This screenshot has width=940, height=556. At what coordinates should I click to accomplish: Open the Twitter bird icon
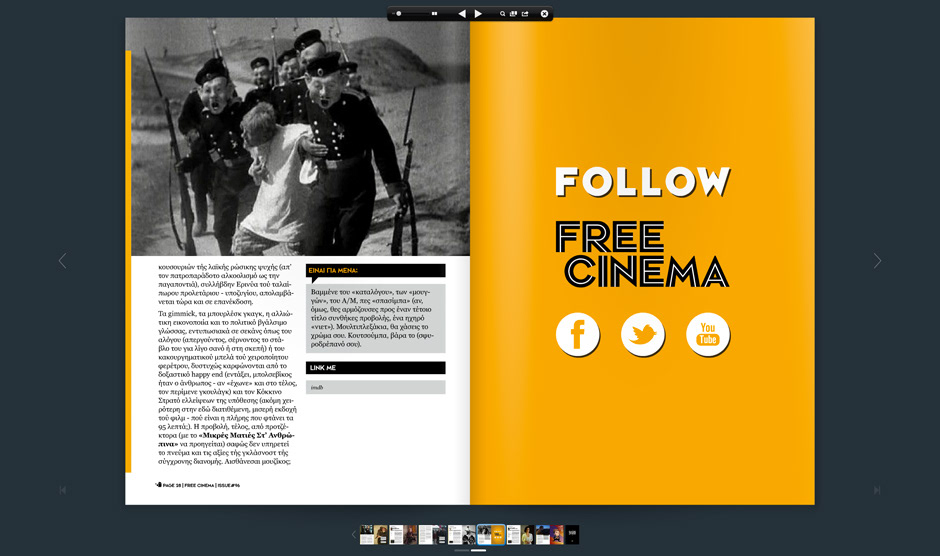pyautogui.click(x=642, y=333)
